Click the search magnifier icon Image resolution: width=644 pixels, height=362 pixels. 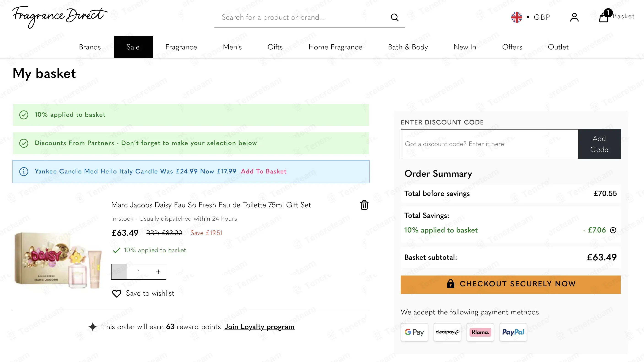[395, 17]
